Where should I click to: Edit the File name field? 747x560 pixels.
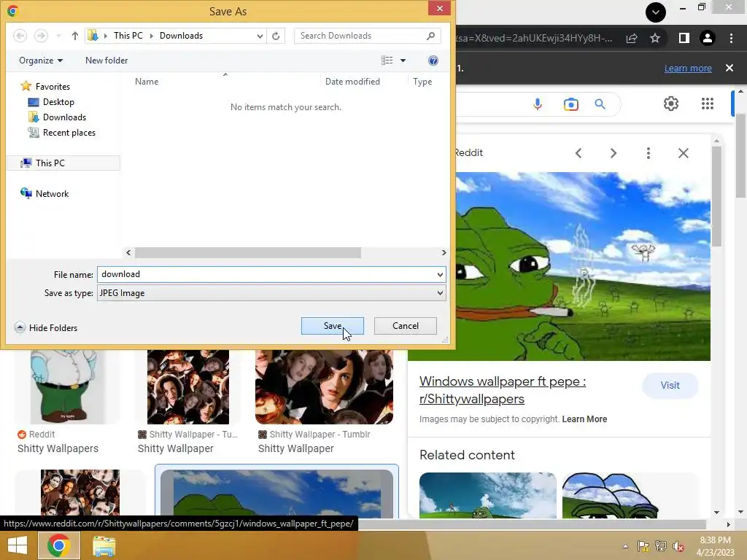pyautogui.click(x=266, y=274)
